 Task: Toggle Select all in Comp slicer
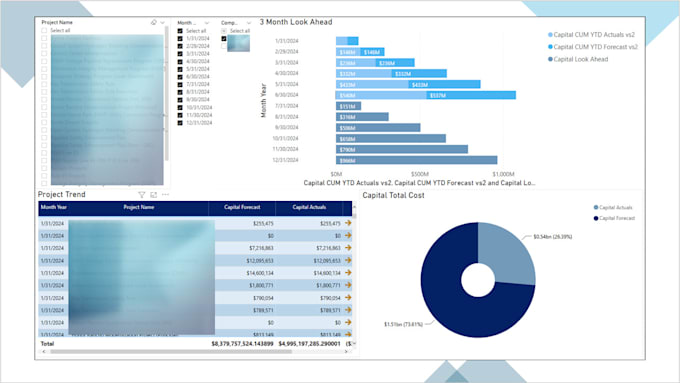(x=224, y=31)
